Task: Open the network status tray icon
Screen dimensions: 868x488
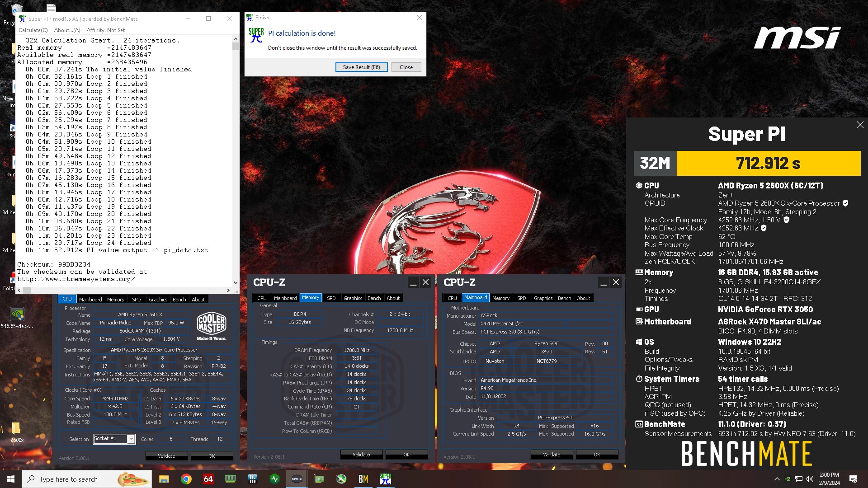Action: coord(799,479)
